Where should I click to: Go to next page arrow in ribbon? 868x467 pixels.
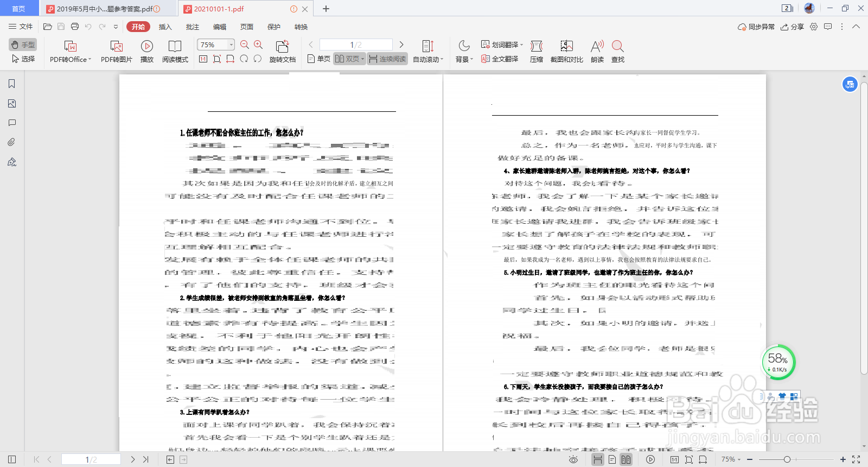[401, 45]
